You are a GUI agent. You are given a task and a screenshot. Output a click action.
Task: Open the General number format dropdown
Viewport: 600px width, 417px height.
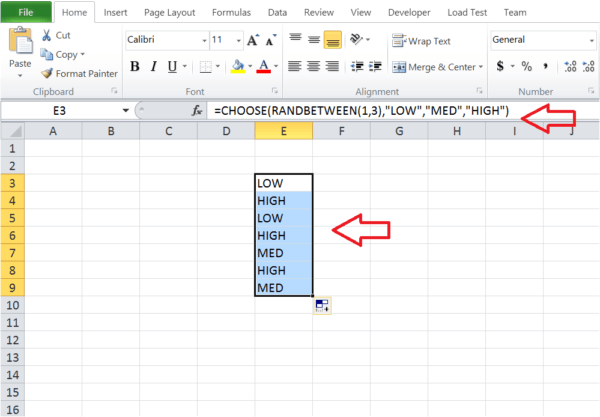(x=592, y=40)
